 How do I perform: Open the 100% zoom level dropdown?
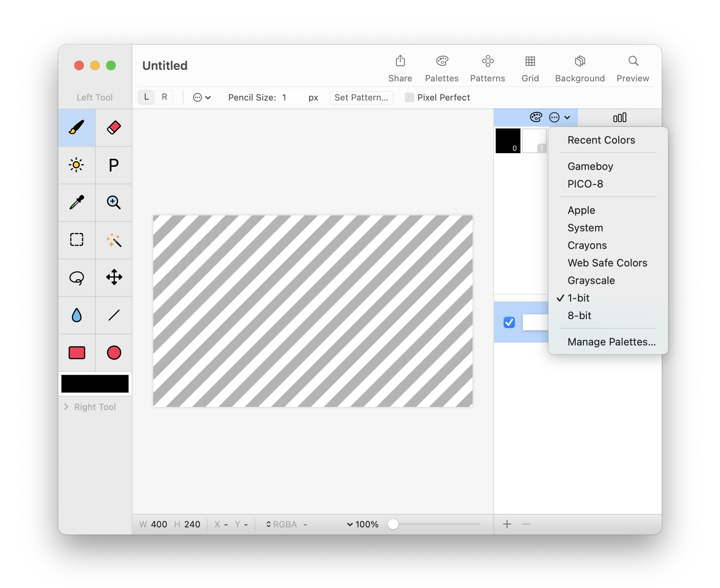click(362, 524)
